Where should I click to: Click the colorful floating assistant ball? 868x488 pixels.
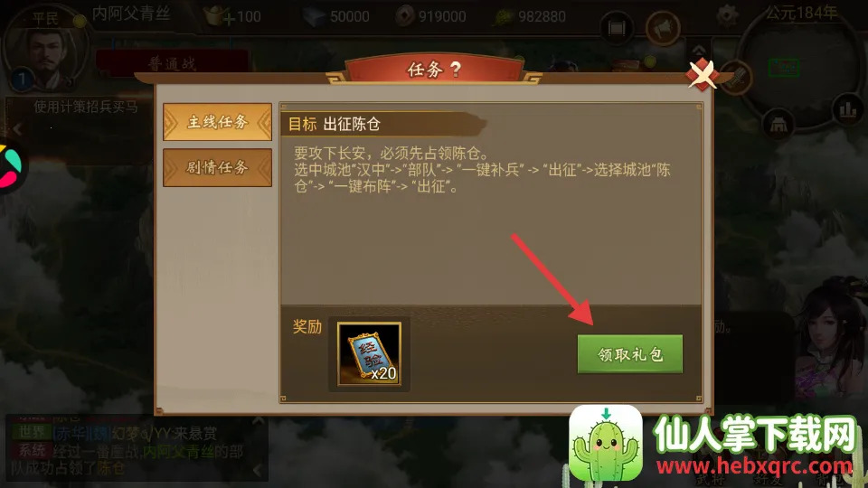[x=9, y=167]
